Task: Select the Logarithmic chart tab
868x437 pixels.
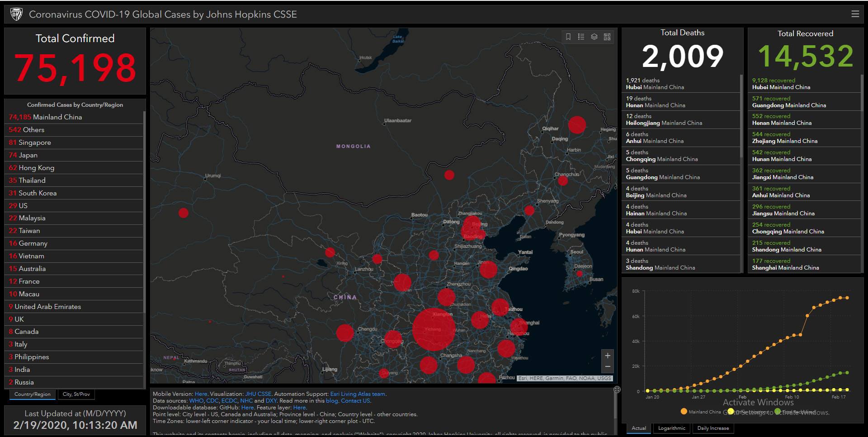Action: coord(672,428)
